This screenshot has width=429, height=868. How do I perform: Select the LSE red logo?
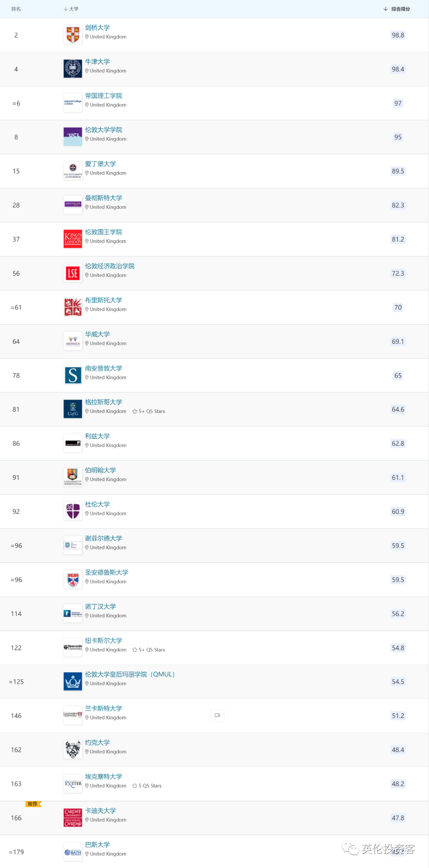(x=73, y=273)
